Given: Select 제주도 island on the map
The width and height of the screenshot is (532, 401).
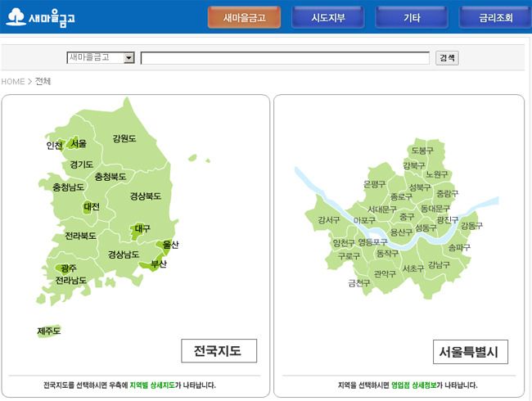Looking at the screenshot, I should 49,331.
